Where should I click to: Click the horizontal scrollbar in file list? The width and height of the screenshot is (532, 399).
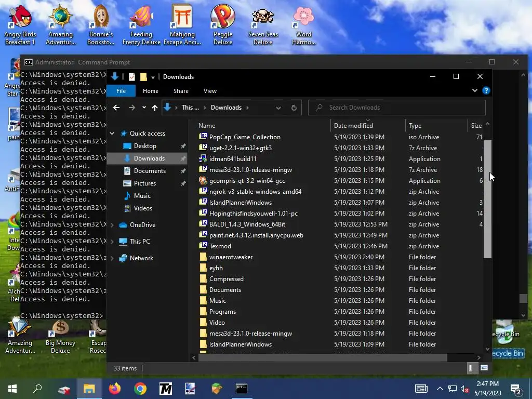(322, 357)
